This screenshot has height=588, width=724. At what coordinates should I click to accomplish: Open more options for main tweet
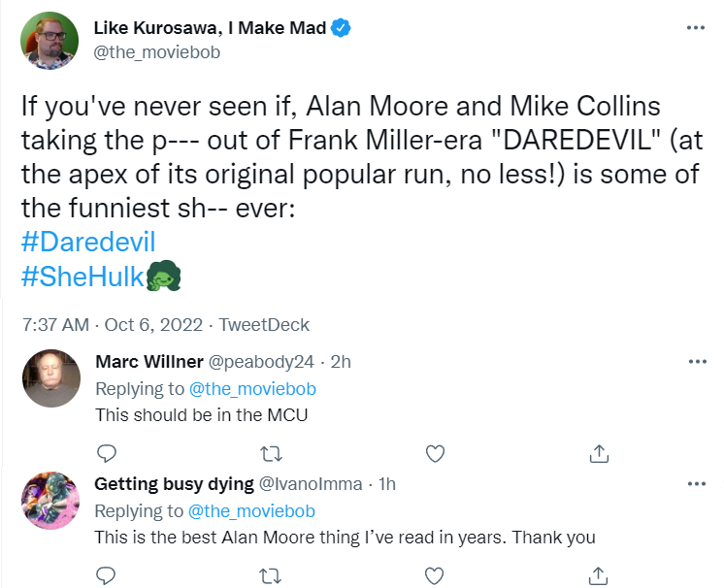696,28
